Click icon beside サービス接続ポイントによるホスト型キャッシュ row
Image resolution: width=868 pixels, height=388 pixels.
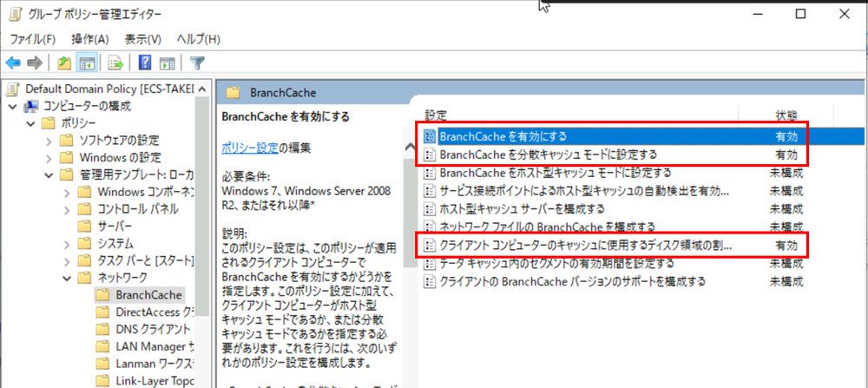(429, 191)
